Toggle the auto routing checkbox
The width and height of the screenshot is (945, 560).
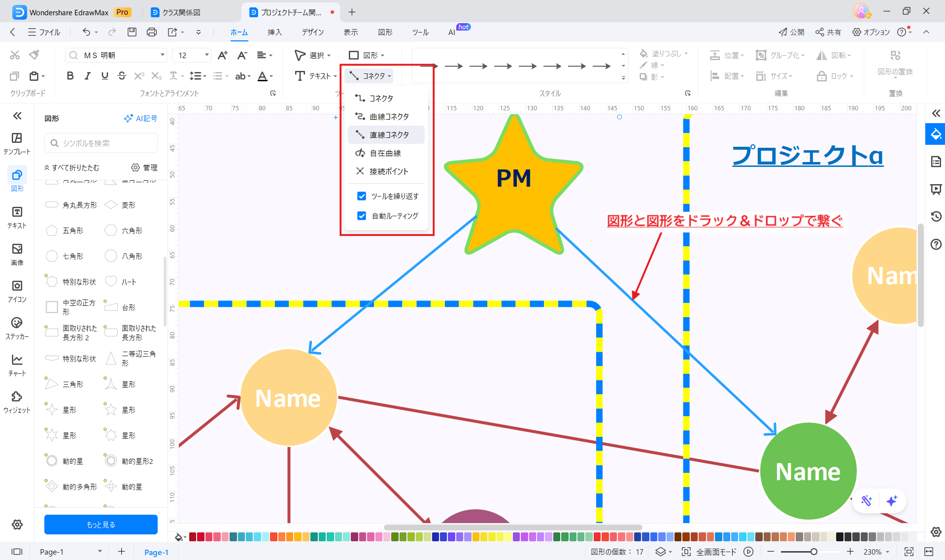pos(362,216)
